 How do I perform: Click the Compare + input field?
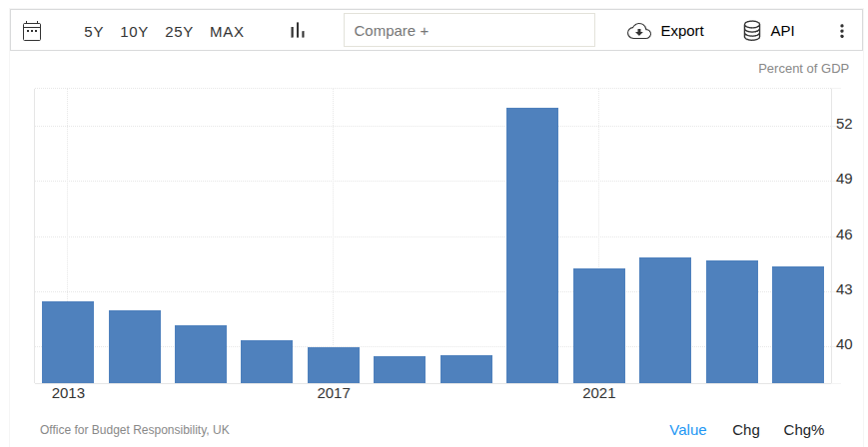(x=469, y=30)
